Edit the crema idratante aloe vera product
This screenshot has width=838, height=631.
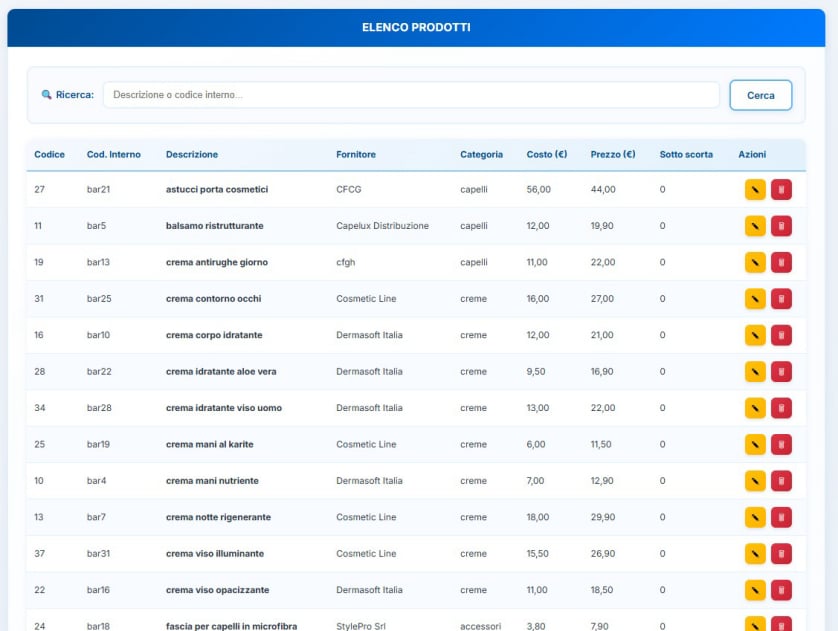click(x=755, y=372)
